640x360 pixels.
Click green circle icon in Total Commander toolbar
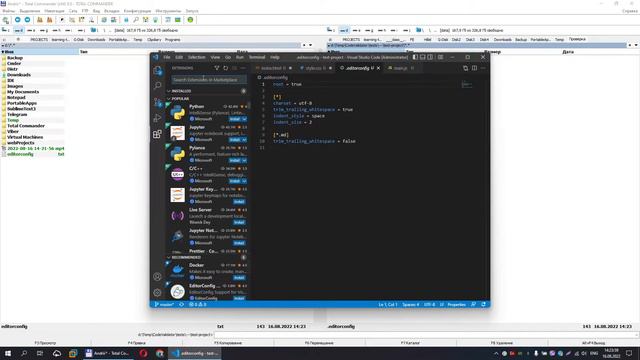[190, 20]
